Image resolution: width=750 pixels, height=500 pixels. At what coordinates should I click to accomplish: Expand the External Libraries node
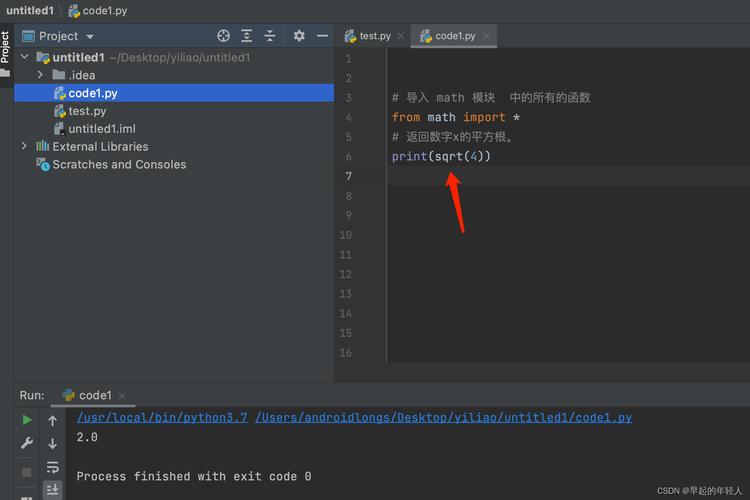tap(24, 146)
